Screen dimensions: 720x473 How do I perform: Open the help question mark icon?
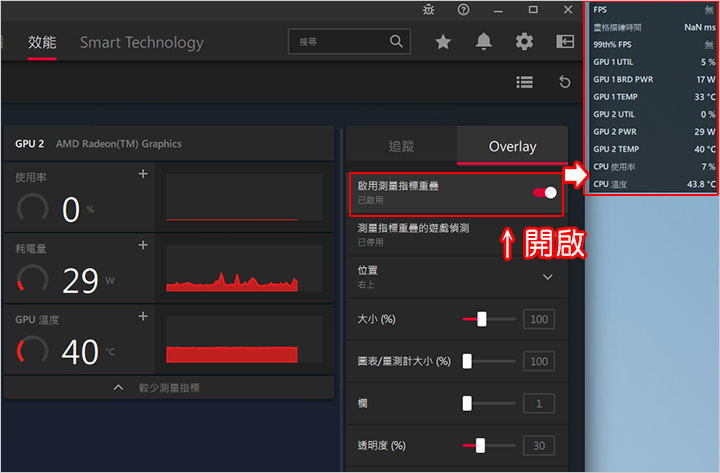click(x=463, y=10)
